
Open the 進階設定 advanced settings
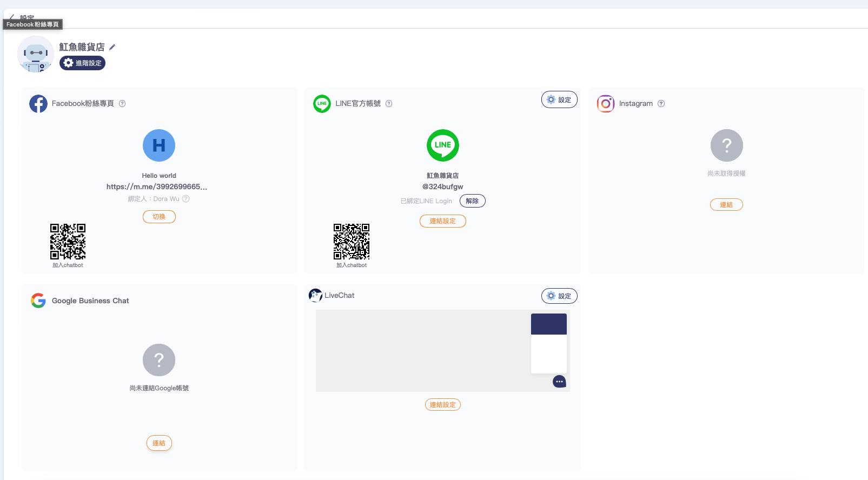[x=82, y=63]
